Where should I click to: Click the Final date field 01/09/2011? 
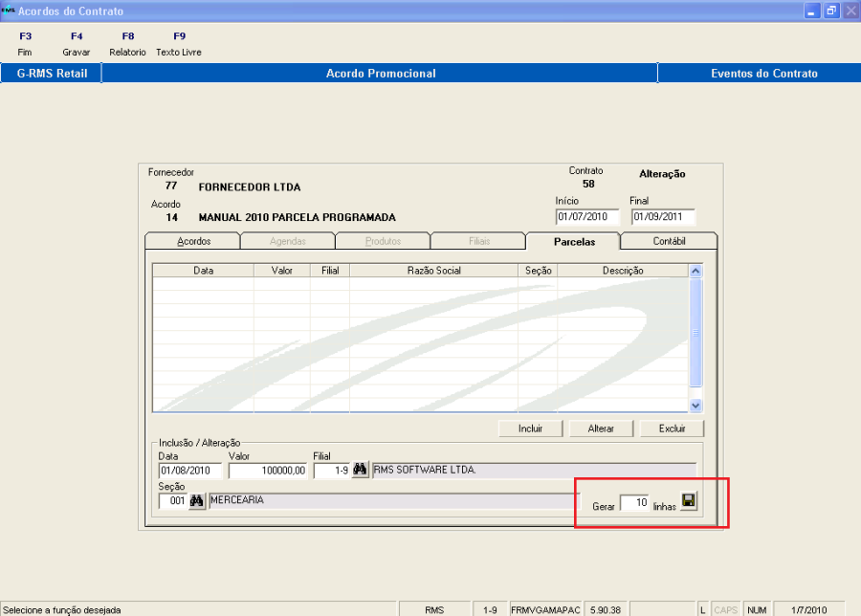(x=663, y=217)
